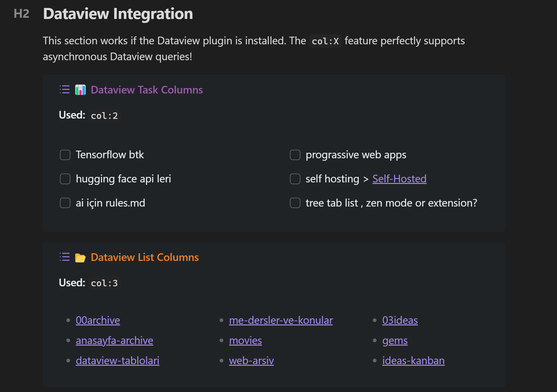Check tree tab list zen mode task

click(295, 203)
